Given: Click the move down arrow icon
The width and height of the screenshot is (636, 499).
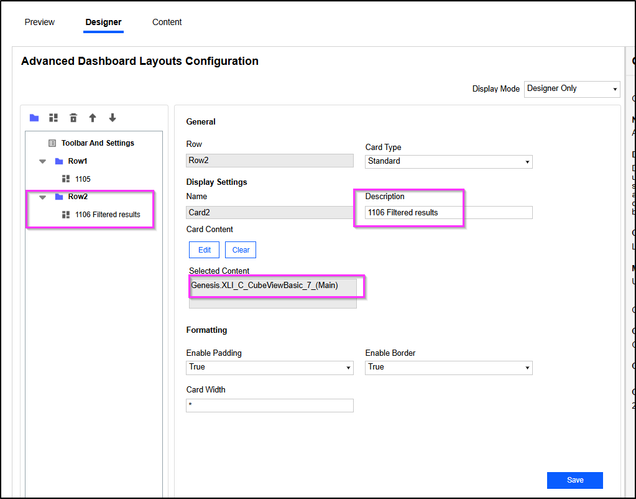Looking at the screenshot, I should tap(112, 118).
